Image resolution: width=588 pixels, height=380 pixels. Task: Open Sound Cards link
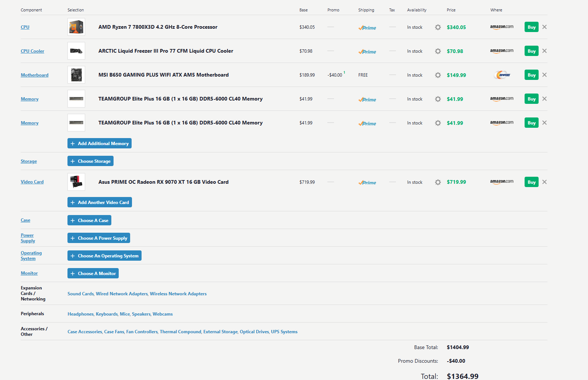coord(81,294)
